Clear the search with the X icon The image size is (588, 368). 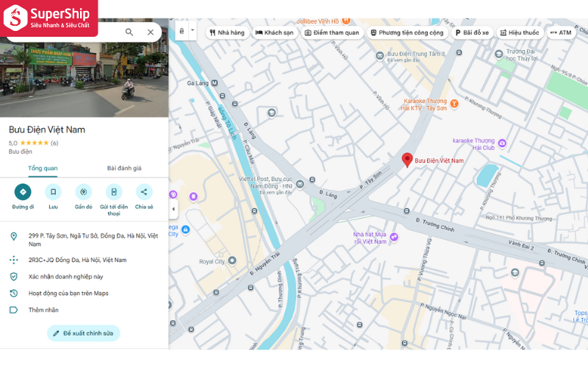point(151,32)
